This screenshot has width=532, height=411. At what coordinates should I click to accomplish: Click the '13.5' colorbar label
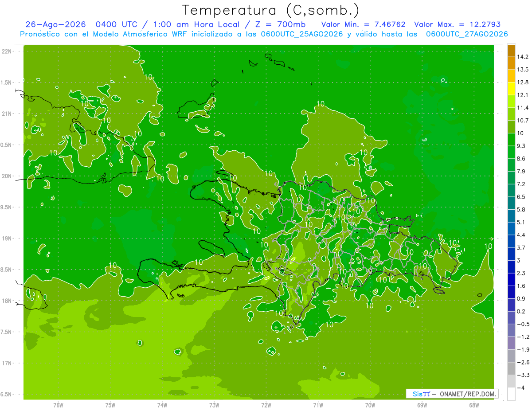coord(523,70)
